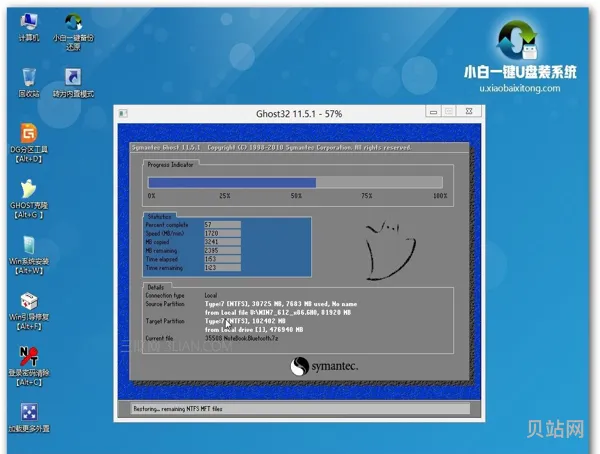The width and height of the screenshot is (600, 454).
Task: Click the Source Partition Type:7 NTFS line
Action: click(x=281, y=304)
